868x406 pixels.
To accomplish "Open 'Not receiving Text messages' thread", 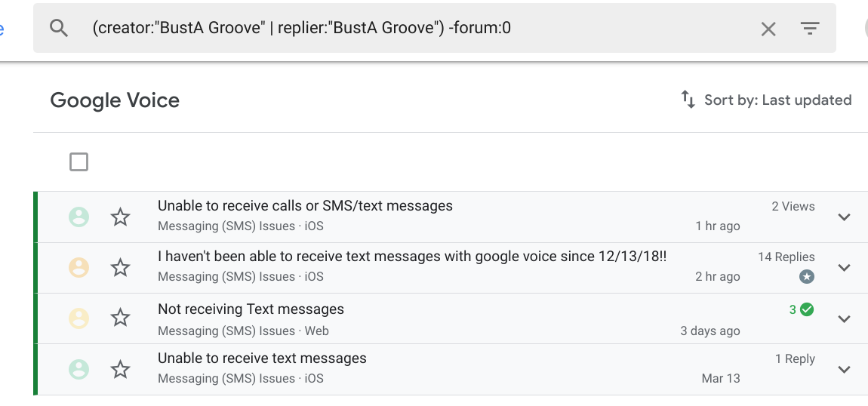I will tap(251, 309).
